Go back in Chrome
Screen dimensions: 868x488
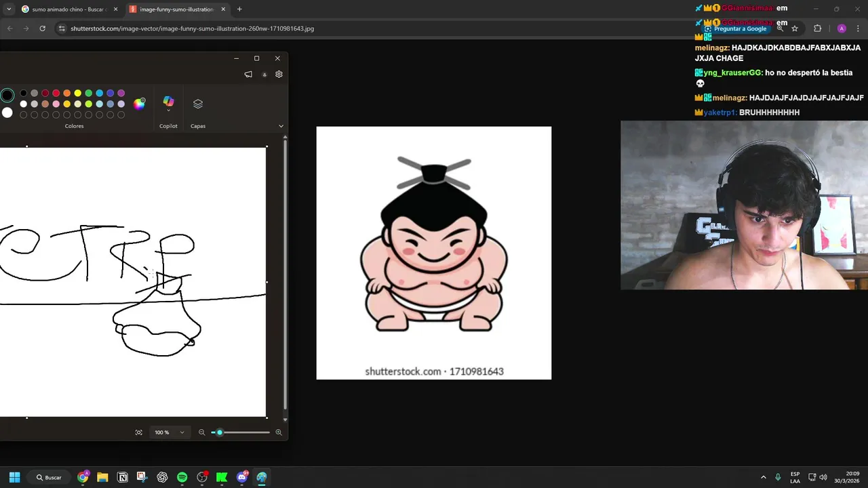tap(9, 28)
